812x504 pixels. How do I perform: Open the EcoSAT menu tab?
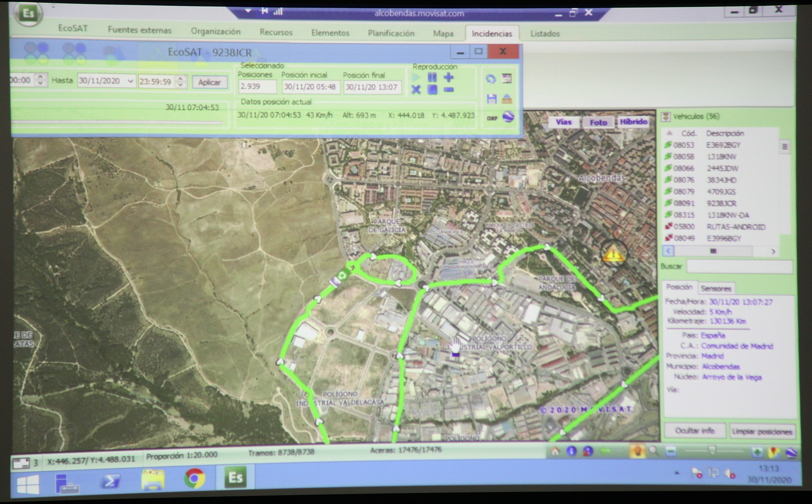(x=73, y=28)
